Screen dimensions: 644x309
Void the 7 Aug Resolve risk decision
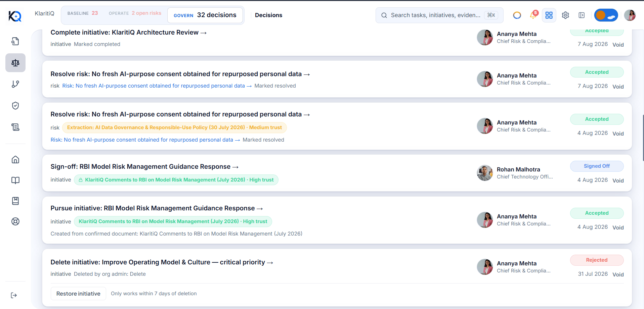(618, 87)
